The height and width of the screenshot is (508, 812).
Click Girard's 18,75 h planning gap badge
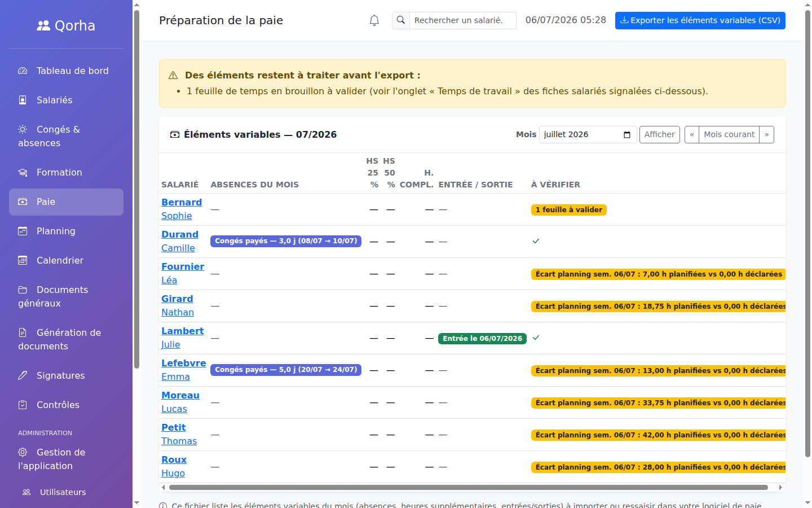pos(658,306)
